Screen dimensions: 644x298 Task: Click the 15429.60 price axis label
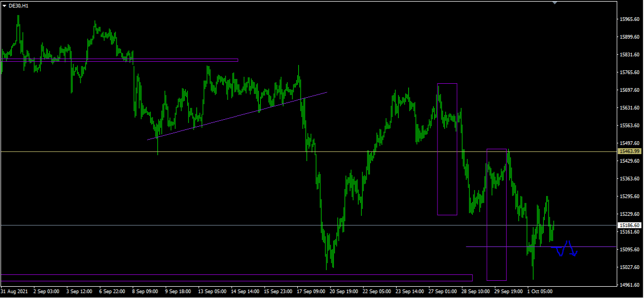pos(629,161)
